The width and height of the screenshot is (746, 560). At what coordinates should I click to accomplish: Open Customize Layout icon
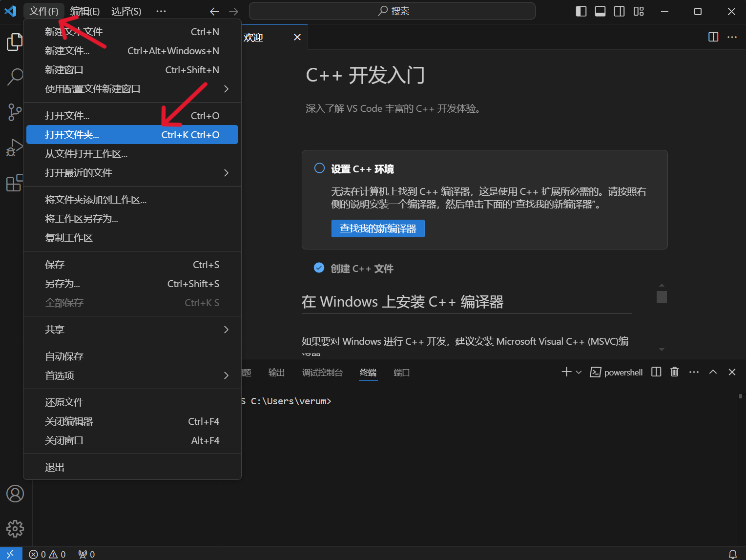(639, 11)
